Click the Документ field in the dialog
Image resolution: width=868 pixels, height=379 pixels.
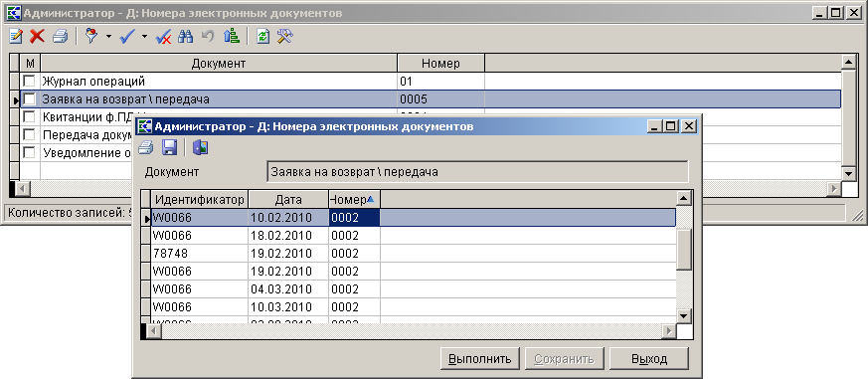[477, 172]
